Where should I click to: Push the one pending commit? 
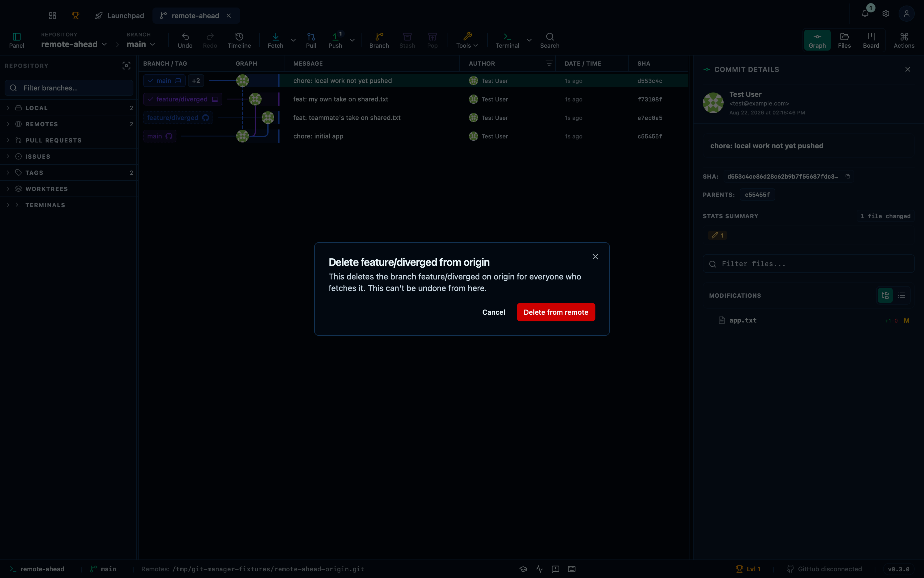[x=335, y=40]
